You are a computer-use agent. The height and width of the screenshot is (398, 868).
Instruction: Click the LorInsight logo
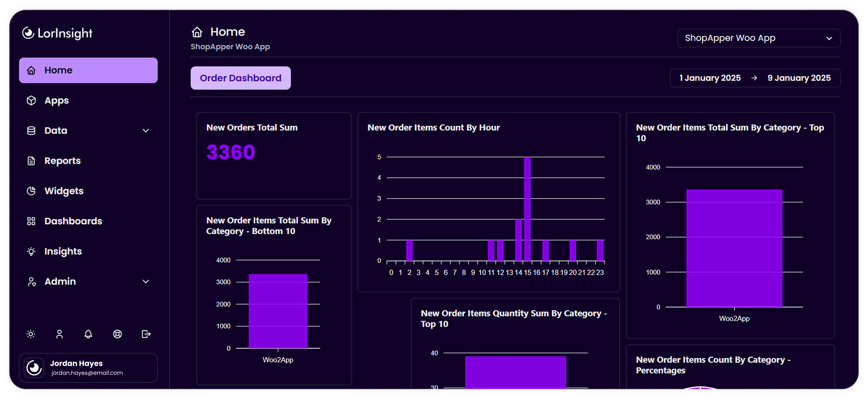[x=57, y=33]
